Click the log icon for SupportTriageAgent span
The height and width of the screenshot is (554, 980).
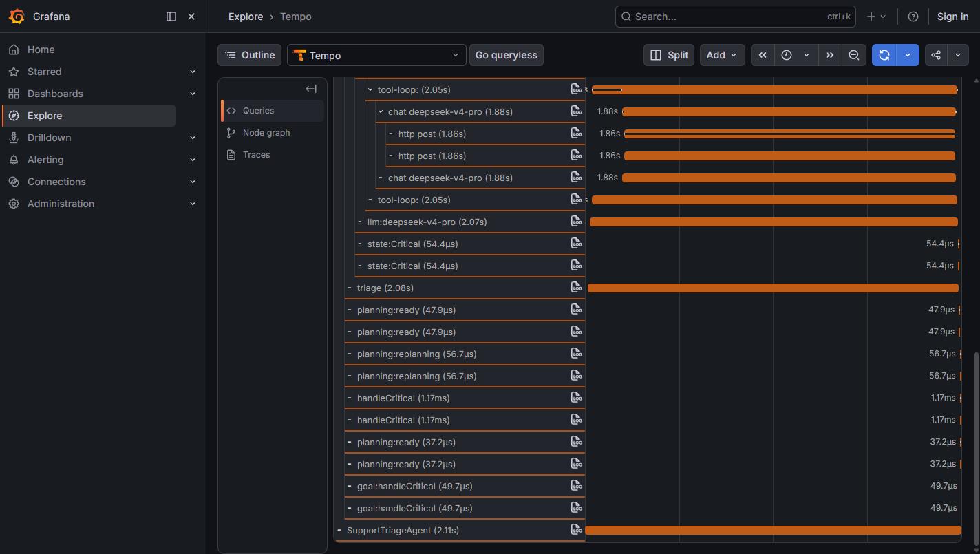click(x=577, y=530)
